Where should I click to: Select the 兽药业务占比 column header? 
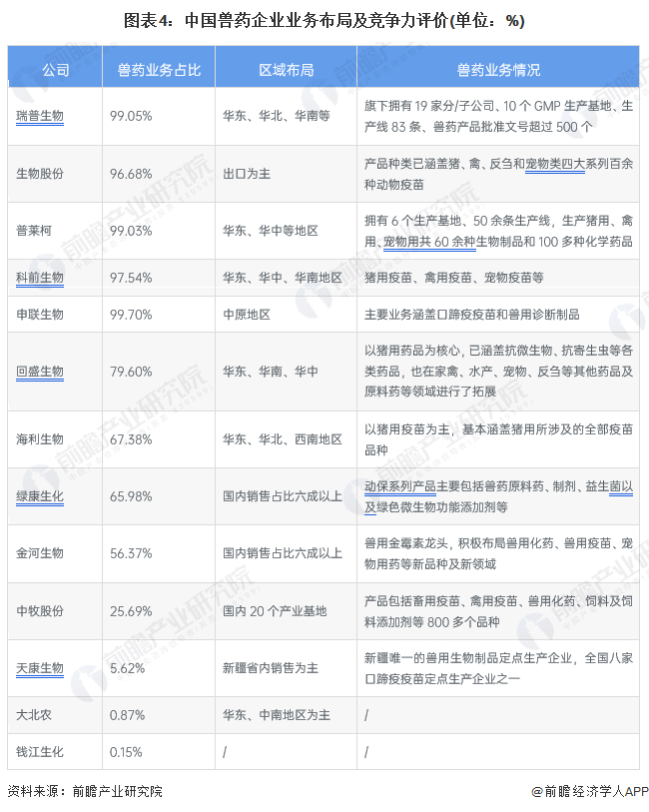tap(159, 70)
